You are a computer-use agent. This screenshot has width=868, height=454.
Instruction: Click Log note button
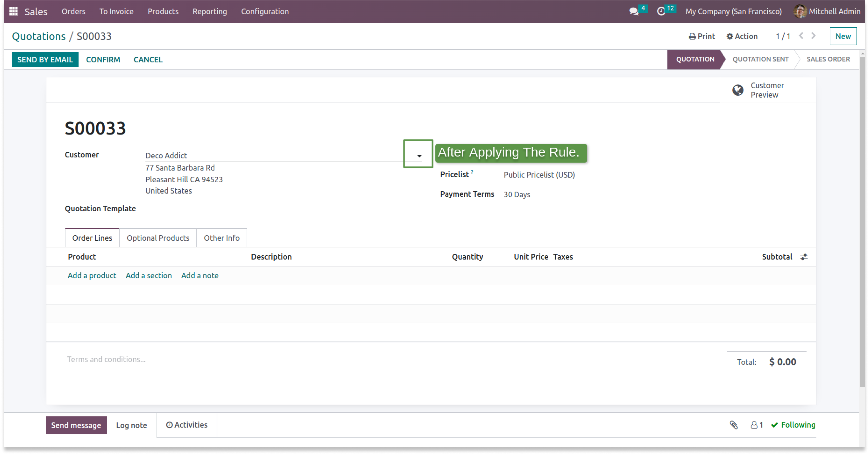point(131,425)
